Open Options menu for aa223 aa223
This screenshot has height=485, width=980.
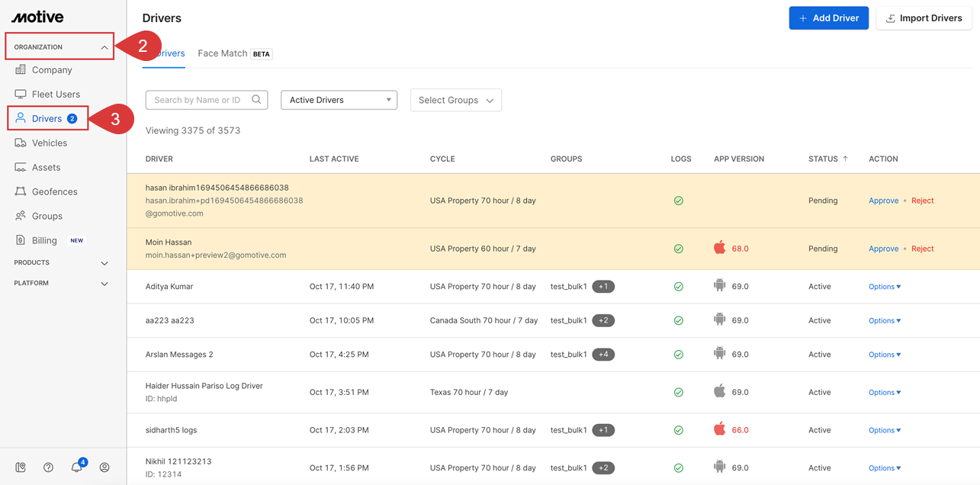(x=885, y=320)
